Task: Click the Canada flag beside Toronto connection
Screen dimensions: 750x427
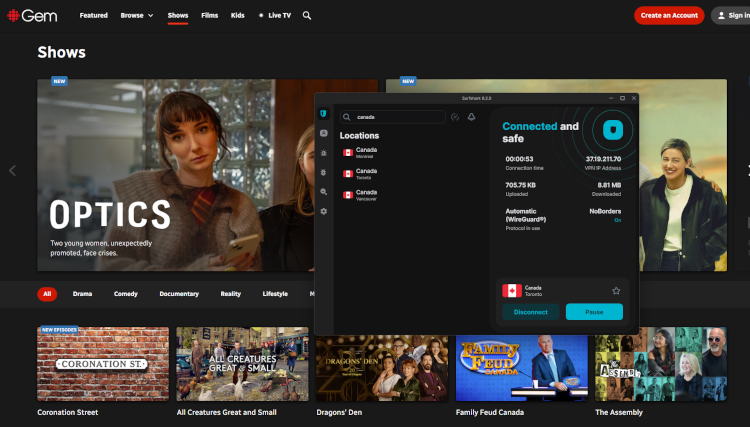Action: coord(512,290)
